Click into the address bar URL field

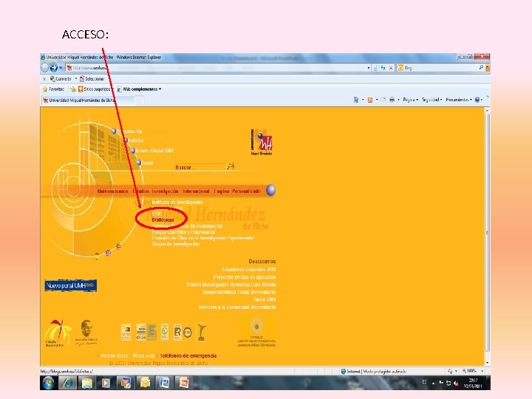217,68
